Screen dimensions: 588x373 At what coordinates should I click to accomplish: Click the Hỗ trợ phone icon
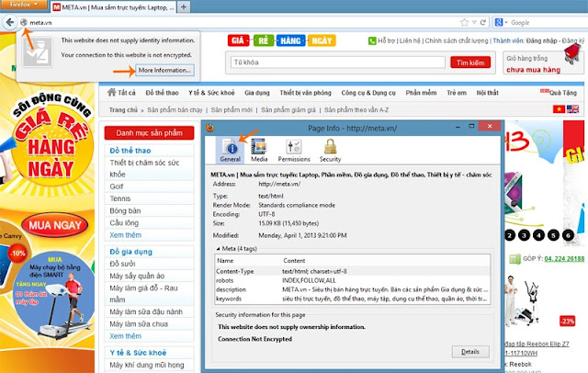[x=372, y=40]
